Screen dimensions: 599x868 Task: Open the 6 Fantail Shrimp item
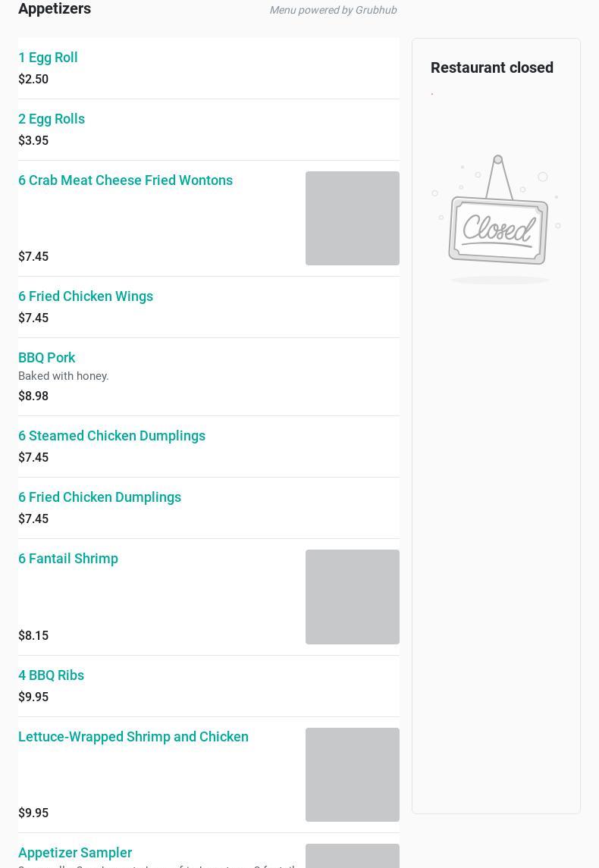point(68,559)
